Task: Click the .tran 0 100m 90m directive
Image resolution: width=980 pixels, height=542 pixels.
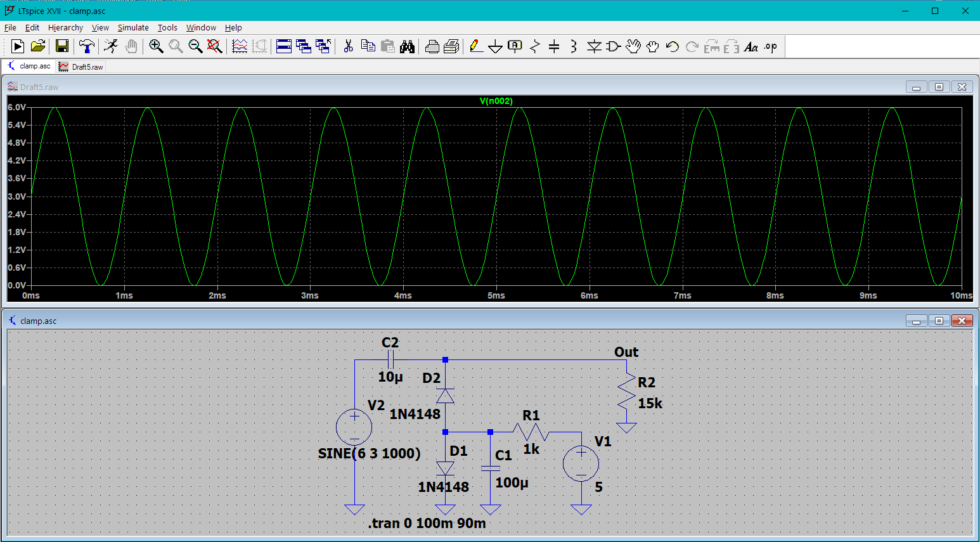Action: (x=427, y=524)
